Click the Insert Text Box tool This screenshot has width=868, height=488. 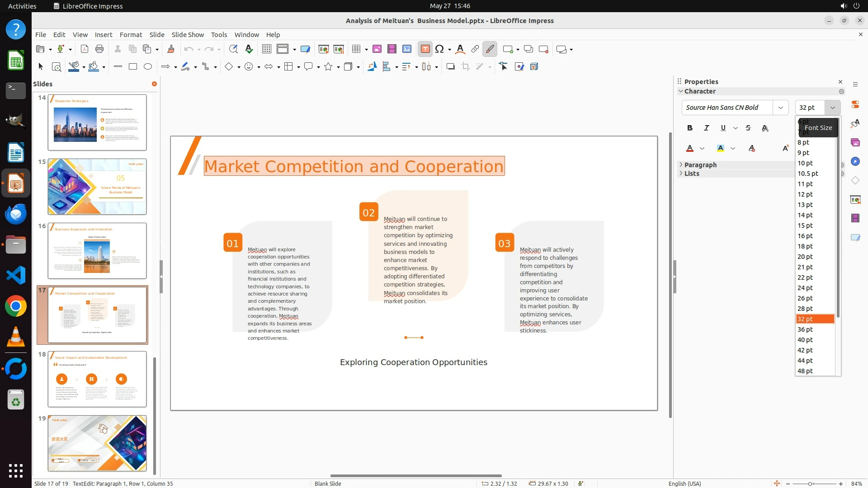point(425,49)
